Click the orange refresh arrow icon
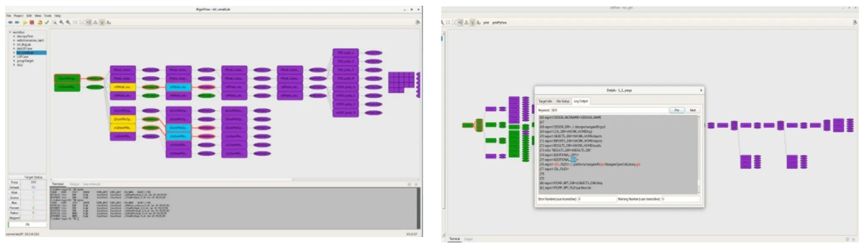 (40, 23)
